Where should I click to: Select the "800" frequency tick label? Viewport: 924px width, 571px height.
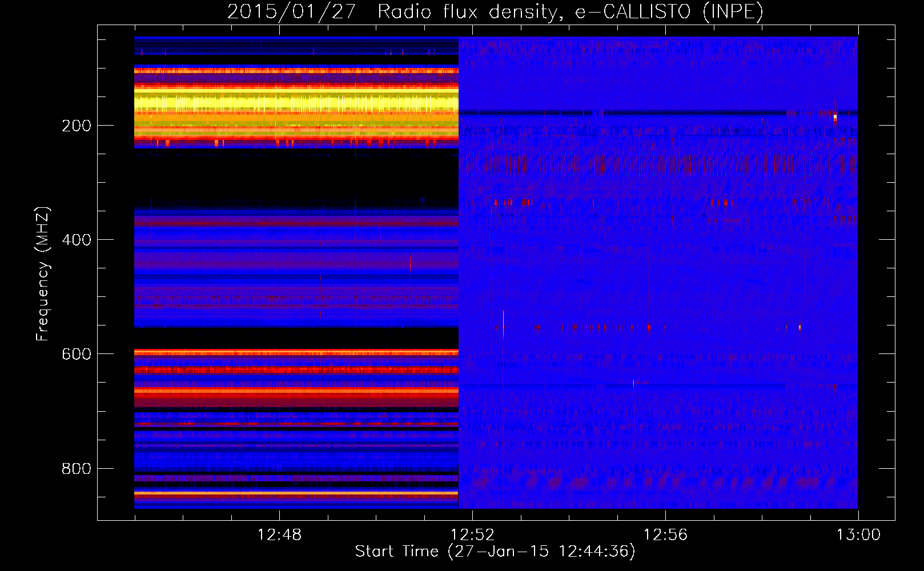(77, 469)
